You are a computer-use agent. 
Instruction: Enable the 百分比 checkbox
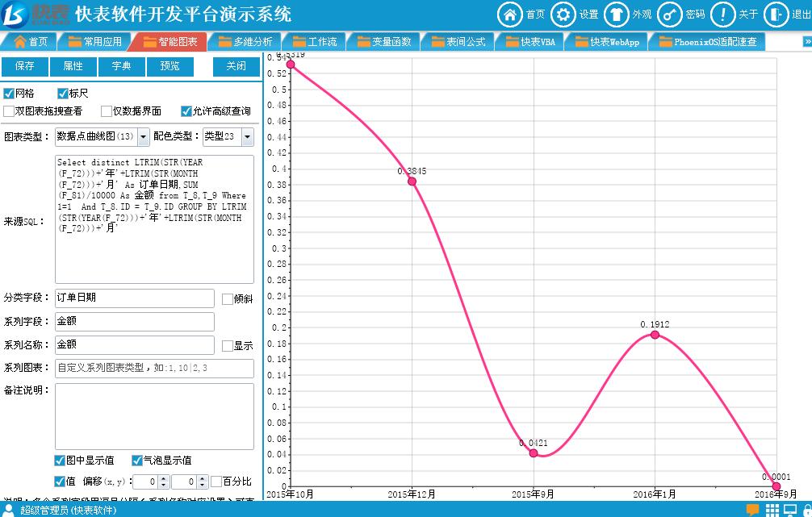tap(216, 482)
